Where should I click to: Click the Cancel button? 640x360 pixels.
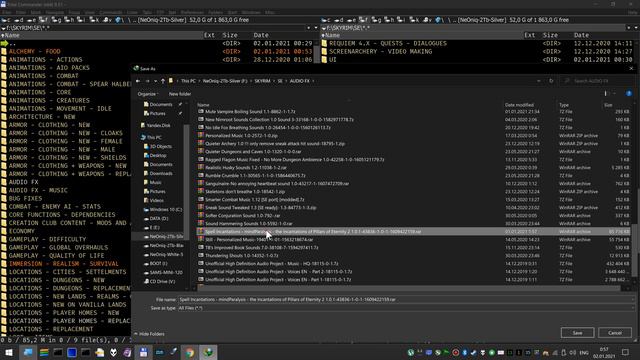615,333
